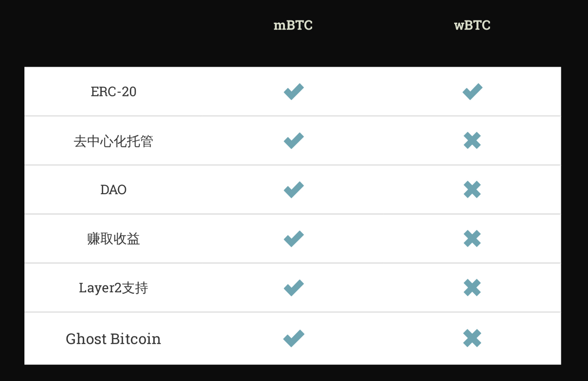The height and width of the screenshot is (381, 588).
Task: Click mBTC checkmark in DAO row
Action: click(294, 190)
